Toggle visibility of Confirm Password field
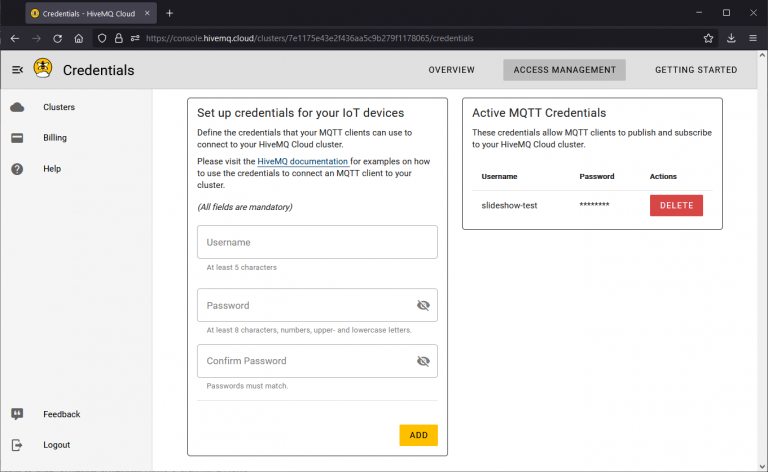 (423, 361)
